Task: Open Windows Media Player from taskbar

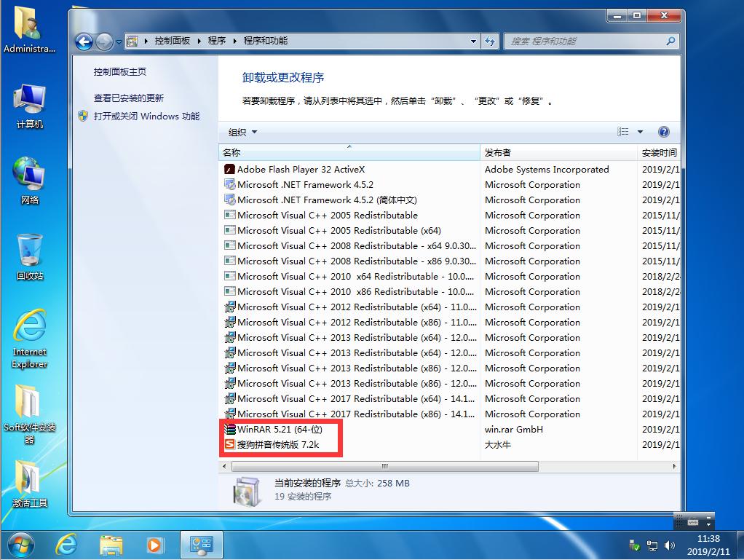Action: pos(154,545)
